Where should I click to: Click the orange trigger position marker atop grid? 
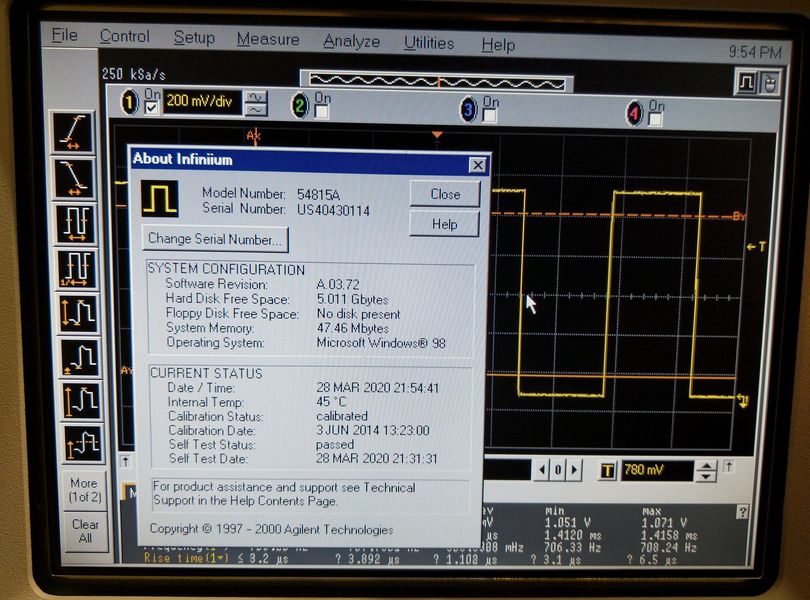(437, 135)
